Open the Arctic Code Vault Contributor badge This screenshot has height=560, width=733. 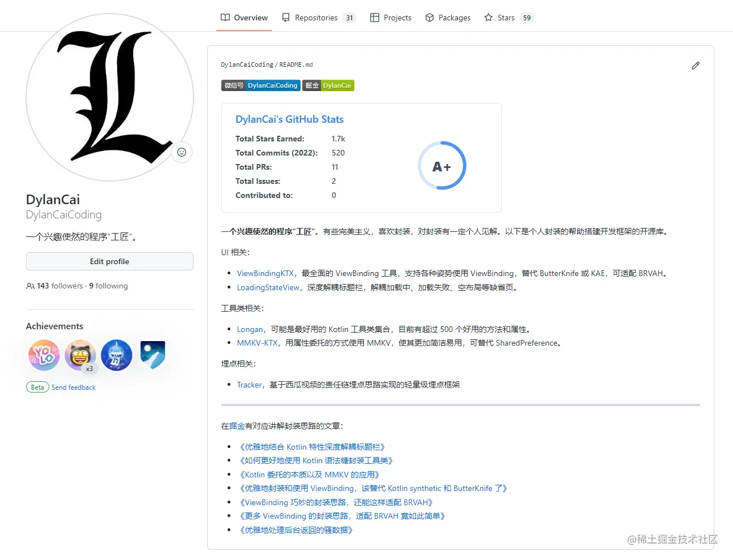click(153, 355)
